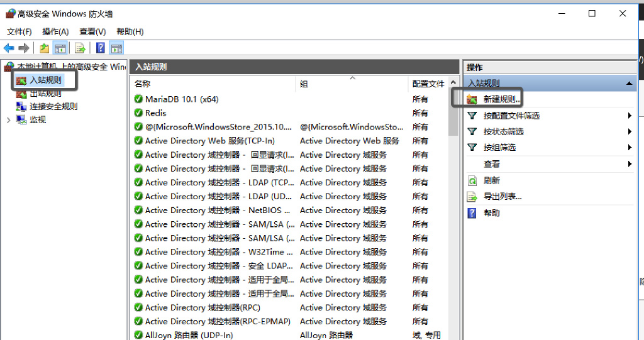This screenshot has width=644, height=340.
Task: Select the 监视 tree item
Action: click(x=38, y=119)
